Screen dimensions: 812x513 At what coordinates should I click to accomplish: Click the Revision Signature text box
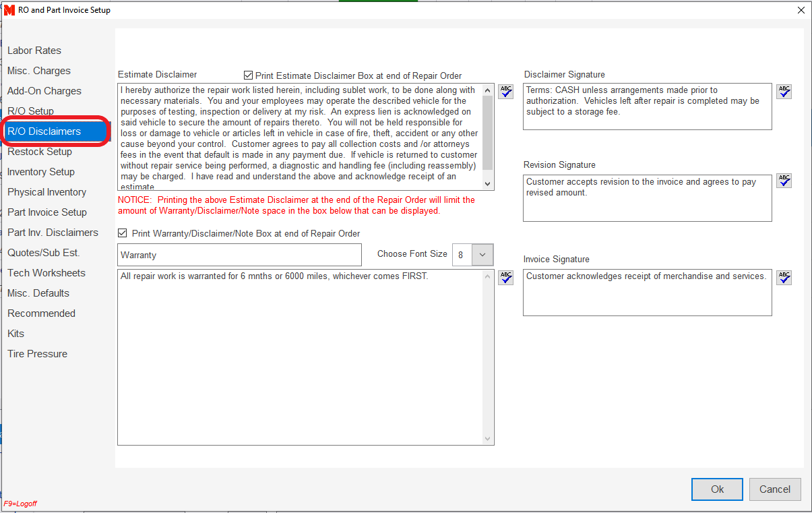[x=647, y=198]
